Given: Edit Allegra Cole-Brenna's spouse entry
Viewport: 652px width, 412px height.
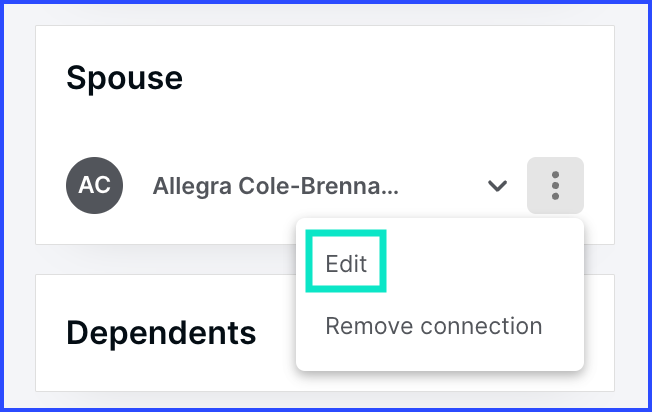Looking at the screenshot, I should click(346, 264).
